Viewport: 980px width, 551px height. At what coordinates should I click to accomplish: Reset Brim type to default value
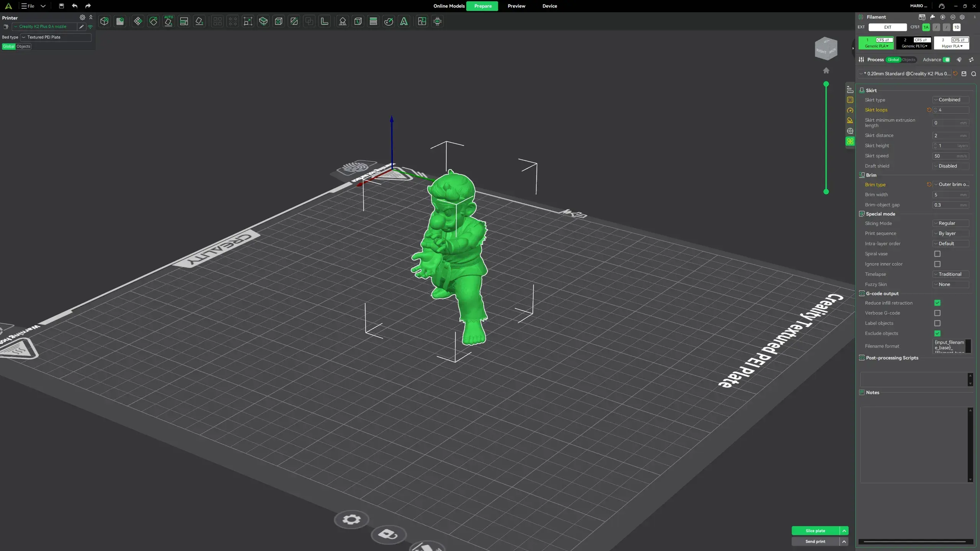929,184
